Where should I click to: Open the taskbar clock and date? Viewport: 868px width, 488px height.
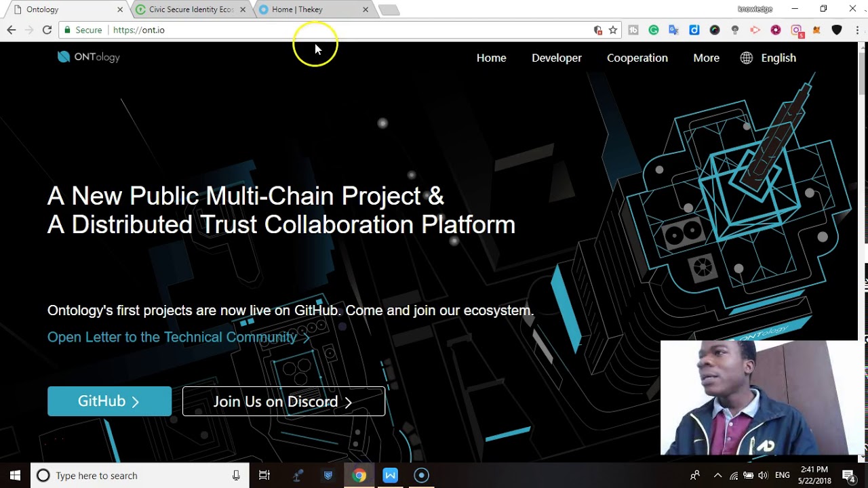814,475
